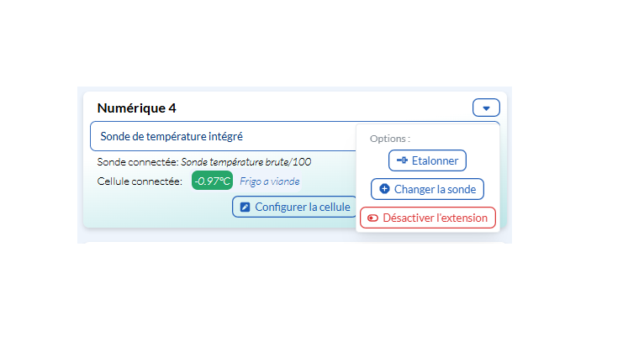This screenshot has width=644, height=352.
Task: Open Configurer la cellule
Action: click(294, 207)
